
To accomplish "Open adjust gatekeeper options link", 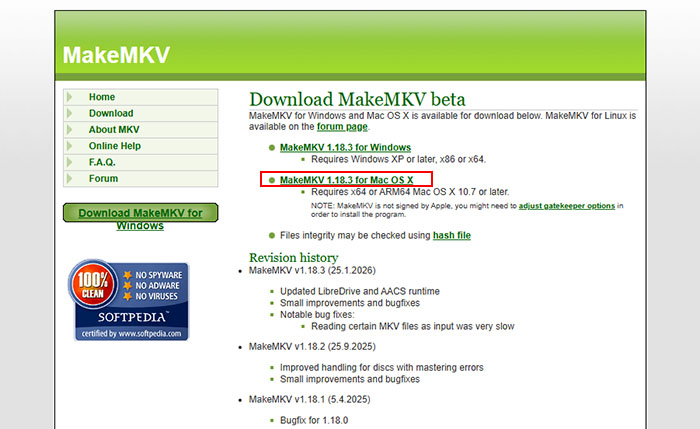I will click(567, 206).
